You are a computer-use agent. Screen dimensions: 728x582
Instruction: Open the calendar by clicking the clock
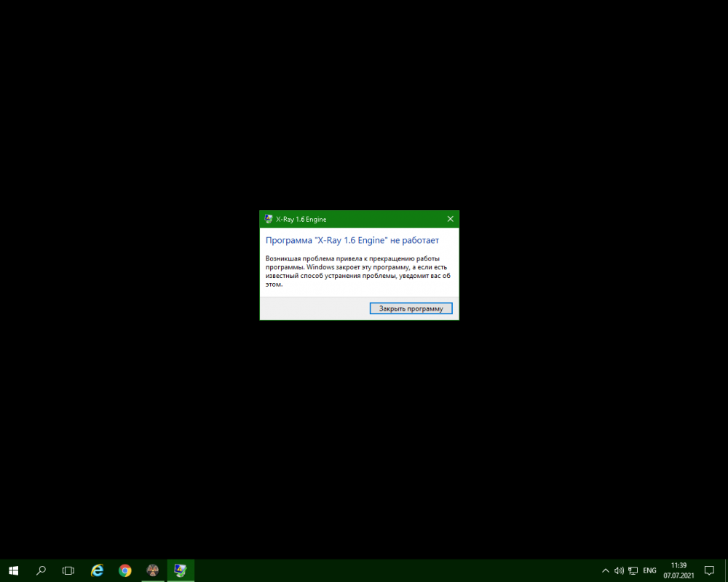pos(678,570)
